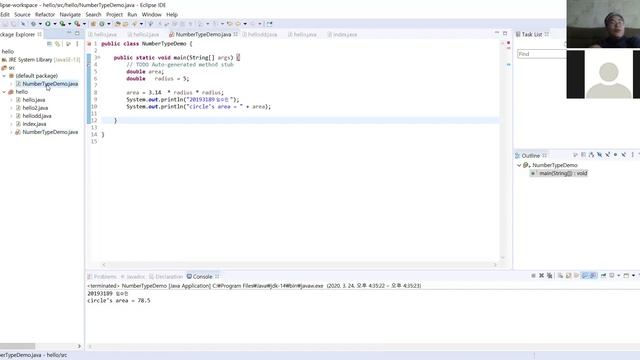Click the Find field in Task List

pyautogui.click(x=542, y=54)
